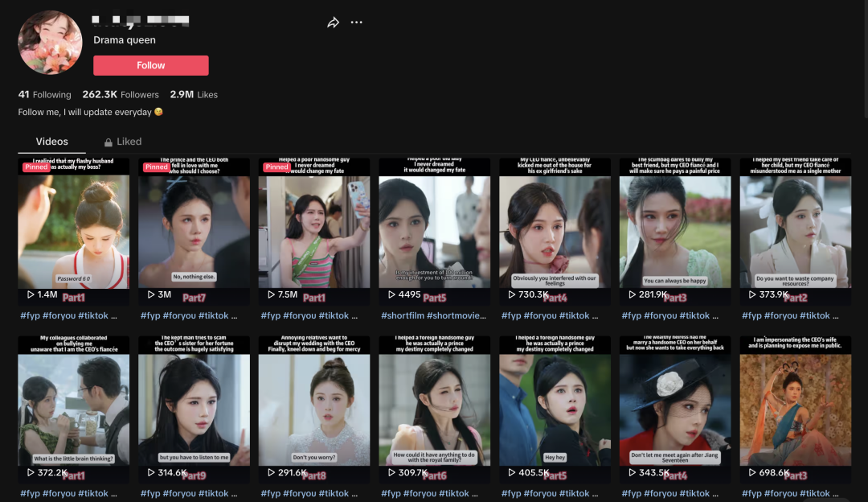Switch to the Liked tab
The image size is (868, 502).
point(129,142)
